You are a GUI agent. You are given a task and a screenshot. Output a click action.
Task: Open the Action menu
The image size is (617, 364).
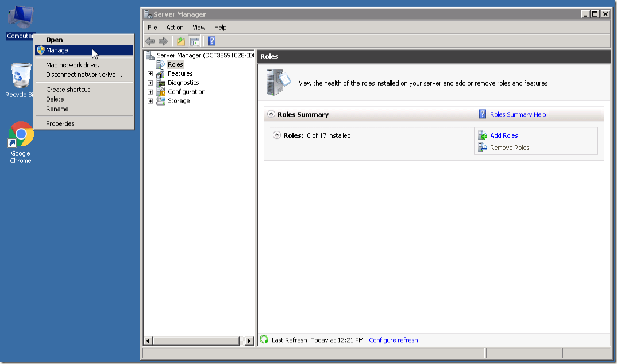tap(175, 28)
